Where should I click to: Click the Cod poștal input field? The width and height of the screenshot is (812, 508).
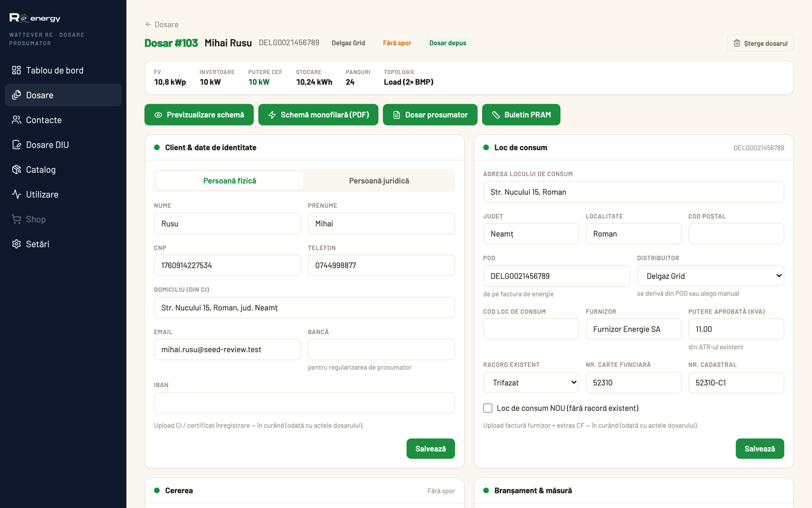(x=736, y=234)
